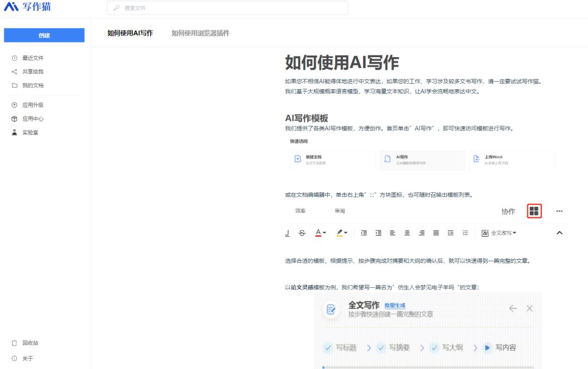Toggle underline formatting

pyautogui.click(x=287, y=233)
